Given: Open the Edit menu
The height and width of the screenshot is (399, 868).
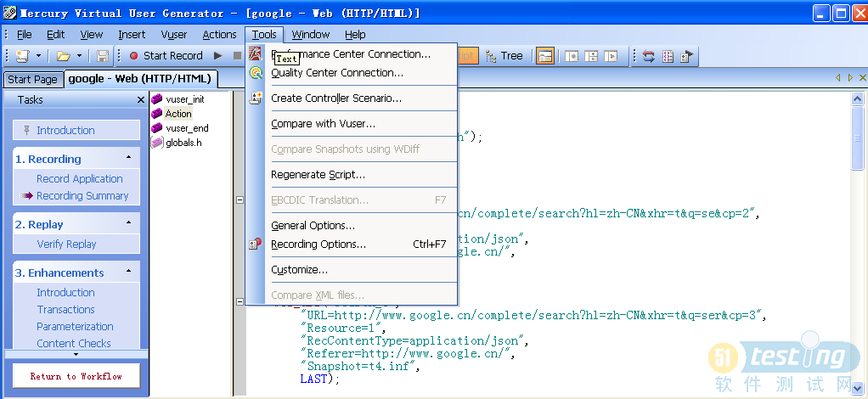Looking at the screenshot, I should click(x=55, y=34).
